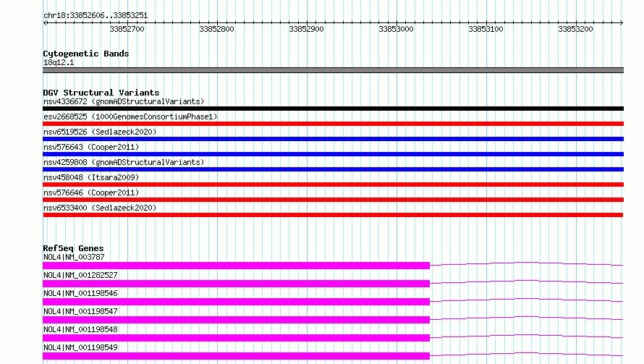
Task: Select the black nsv4336672 variant bar
Action: (333, 109)
